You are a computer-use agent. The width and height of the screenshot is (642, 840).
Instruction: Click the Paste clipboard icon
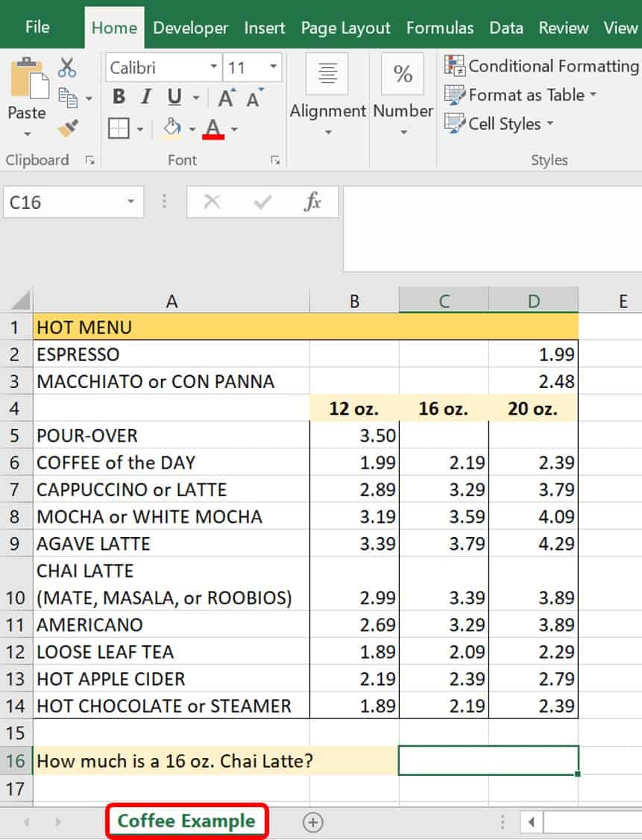pyautogui.click(x=29, y=78)
